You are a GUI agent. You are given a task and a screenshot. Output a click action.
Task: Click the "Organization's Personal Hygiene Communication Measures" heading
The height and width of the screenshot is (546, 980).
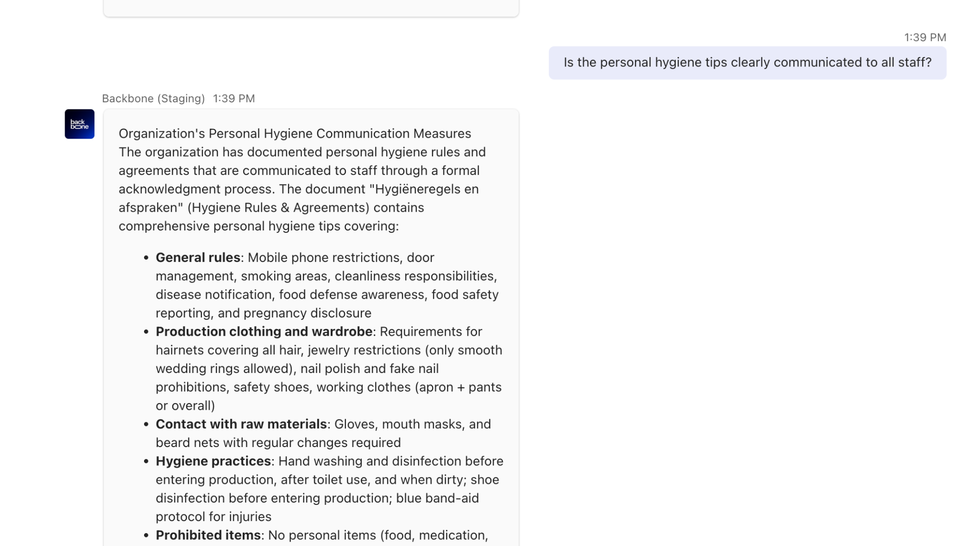(x=295, y=133)
